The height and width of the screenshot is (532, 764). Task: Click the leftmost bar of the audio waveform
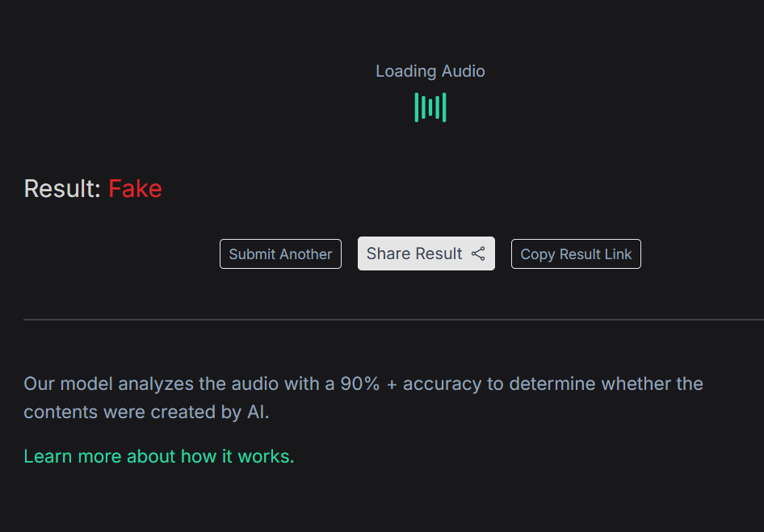[x=417, y=107]
